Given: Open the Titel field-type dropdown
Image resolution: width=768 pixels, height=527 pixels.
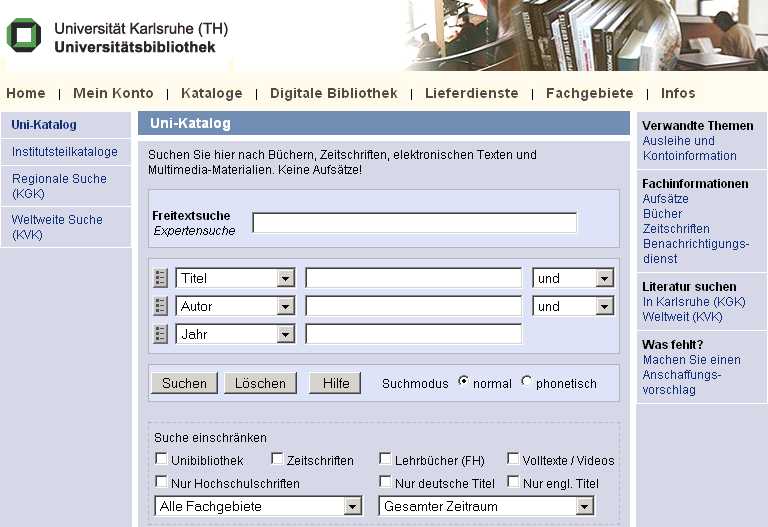Looking at the screenshot, I should 235,278.
